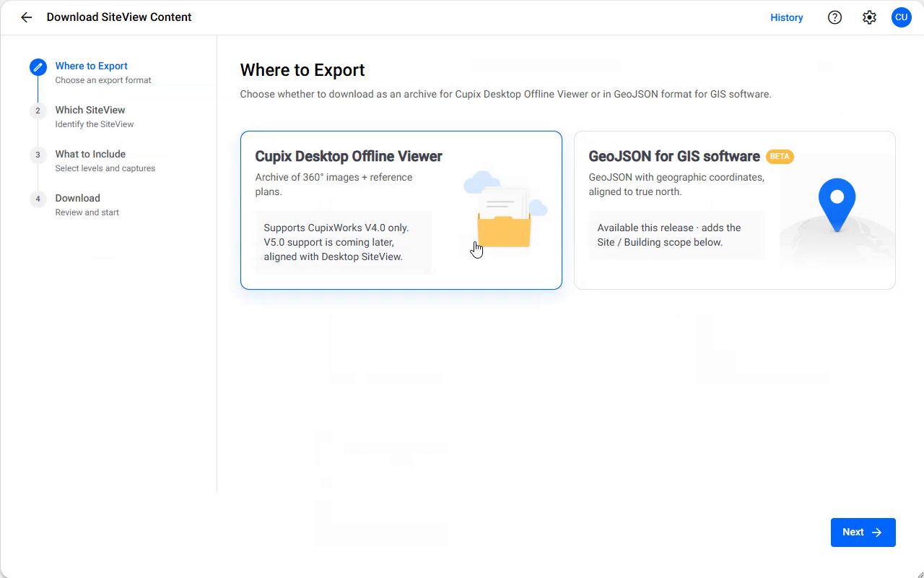Click the step 2 number circle

pyautogui.click(x=38, y=111)
